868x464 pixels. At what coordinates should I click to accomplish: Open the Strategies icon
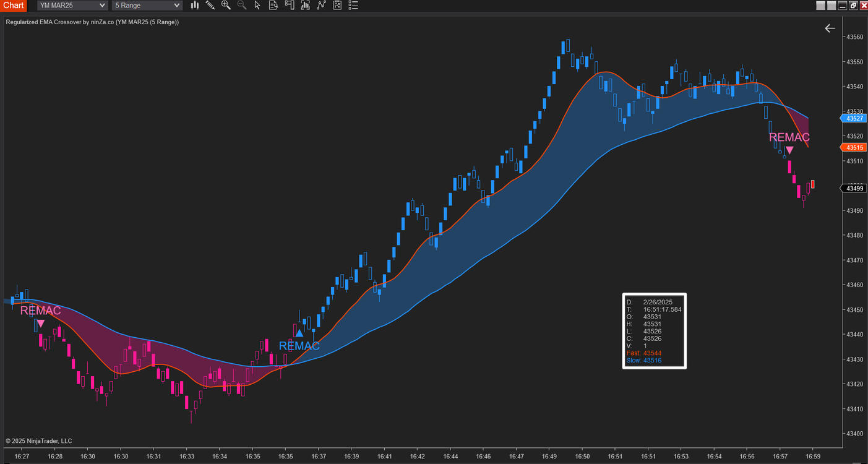click(x=337, y=6)
